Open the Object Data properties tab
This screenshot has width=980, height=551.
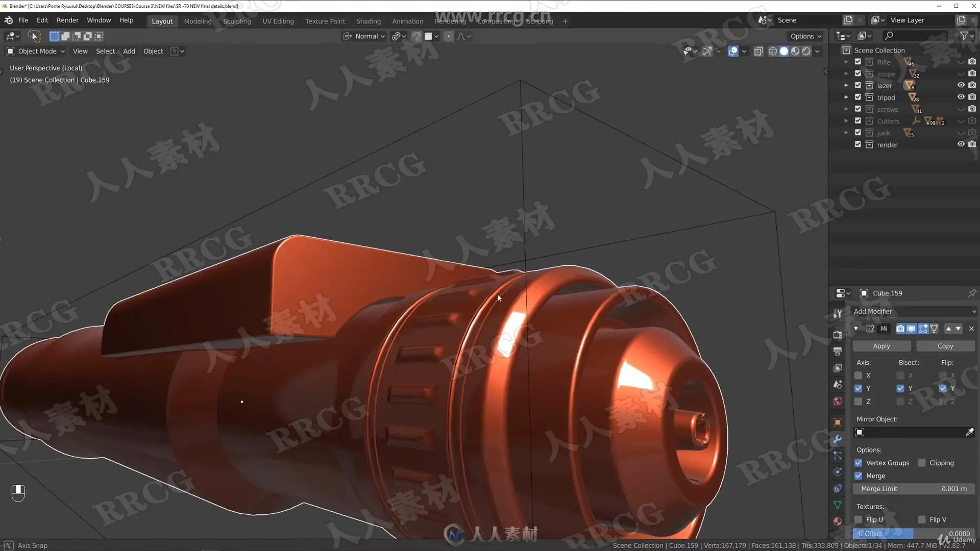(x=838, y=505)
